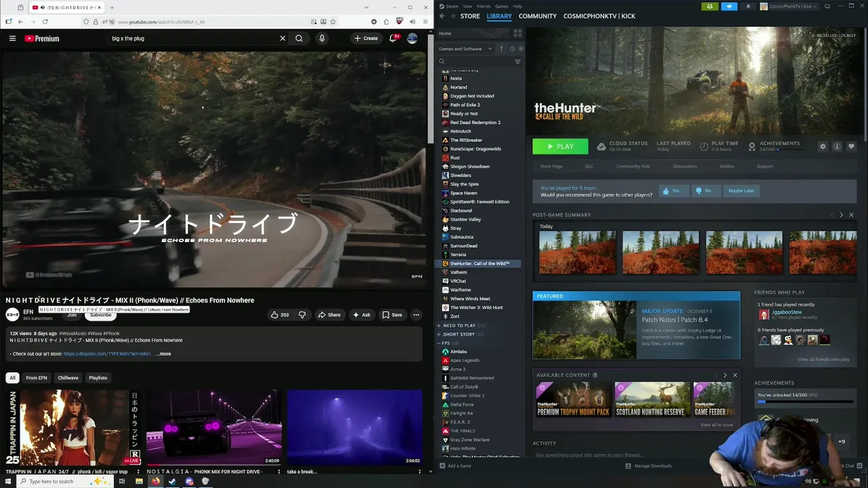Show theHunter game info icon
This screenshot has width=868, height=488.
837,146
